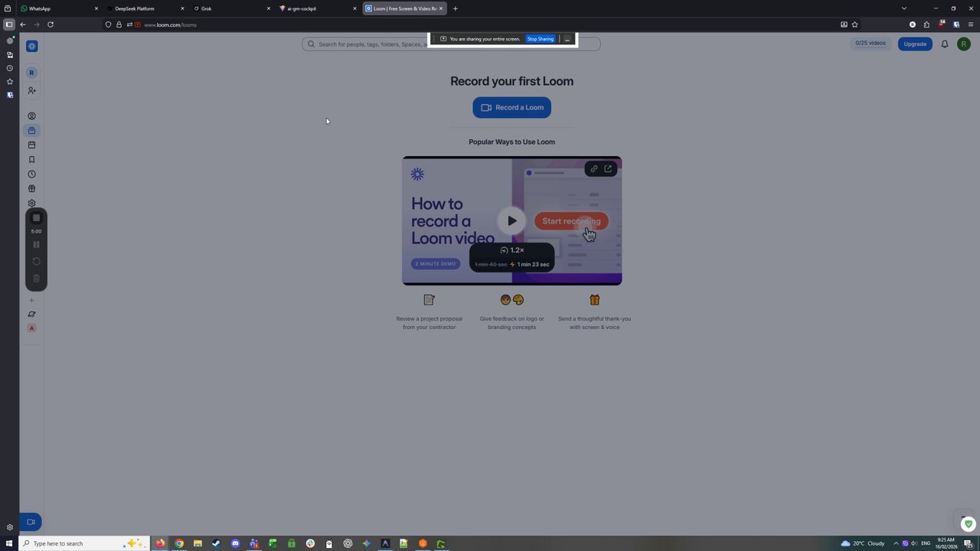Play the "How to record a Loom video" demo
980x551 pixels.
(x=511, y=221)
